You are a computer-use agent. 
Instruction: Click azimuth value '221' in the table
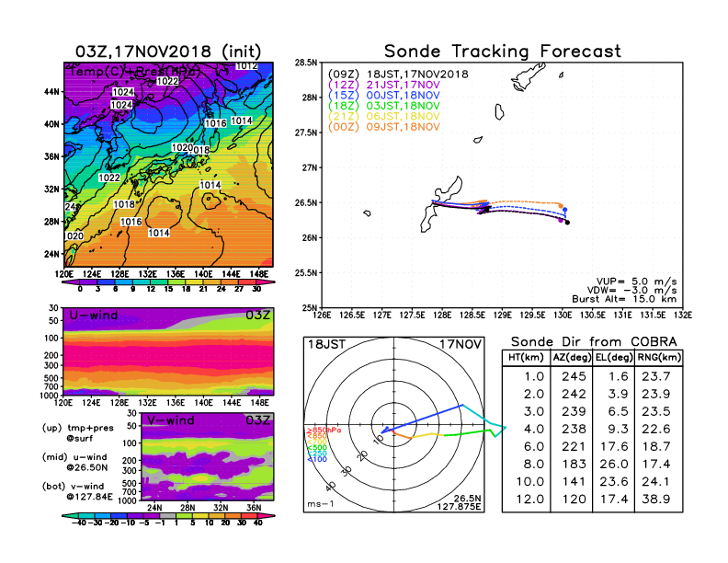pos(574,447)
